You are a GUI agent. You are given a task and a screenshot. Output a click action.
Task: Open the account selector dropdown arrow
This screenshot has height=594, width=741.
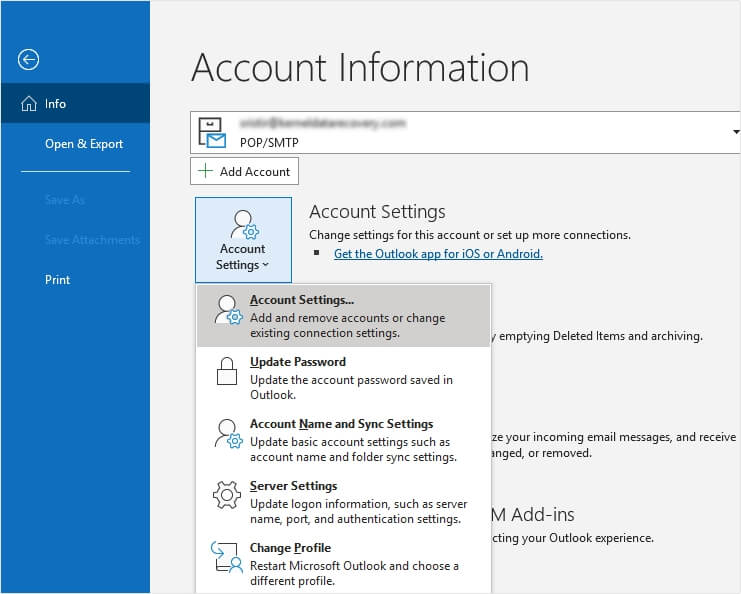coord(736,132)
